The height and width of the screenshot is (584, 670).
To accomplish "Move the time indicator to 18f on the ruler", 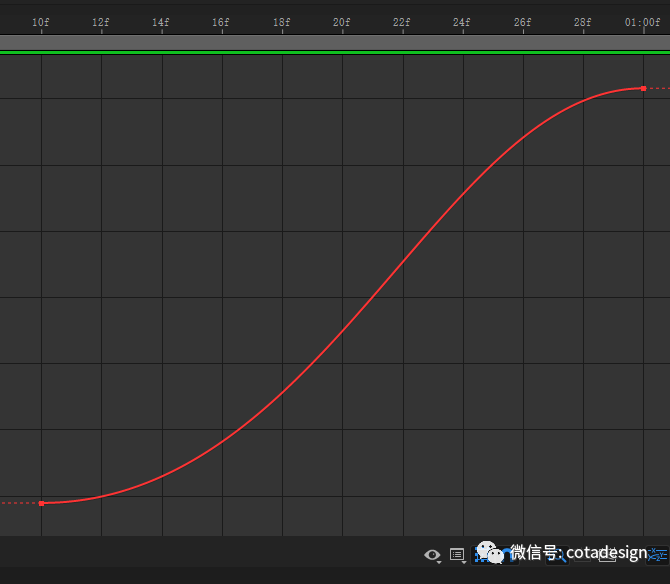I will [282, 22].
